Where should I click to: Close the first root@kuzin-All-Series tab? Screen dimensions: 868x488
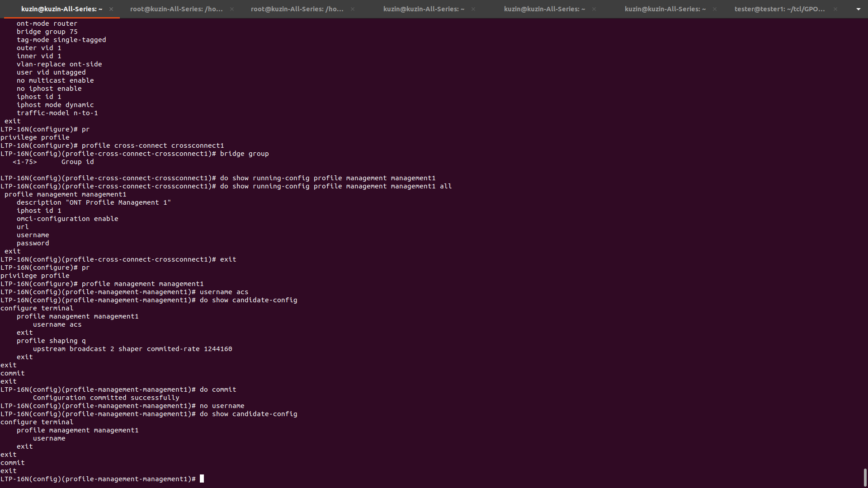[x=232, y=9]
